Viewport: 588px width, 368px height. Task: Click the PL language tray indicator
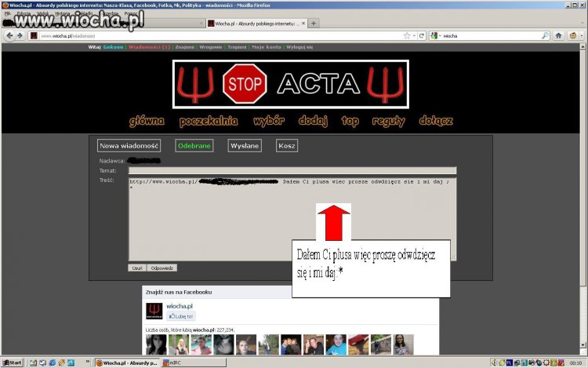coord(510,363)
